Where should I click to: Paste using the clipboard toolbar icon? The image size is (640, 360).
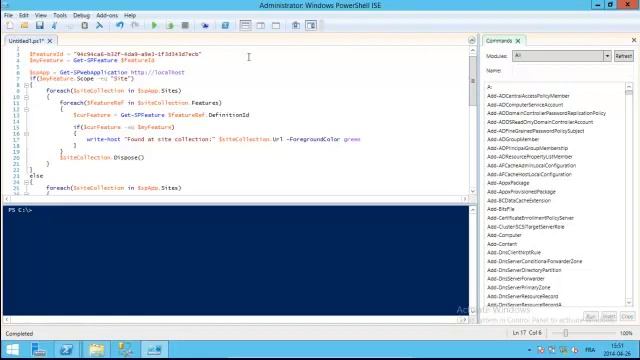[84, 25]
